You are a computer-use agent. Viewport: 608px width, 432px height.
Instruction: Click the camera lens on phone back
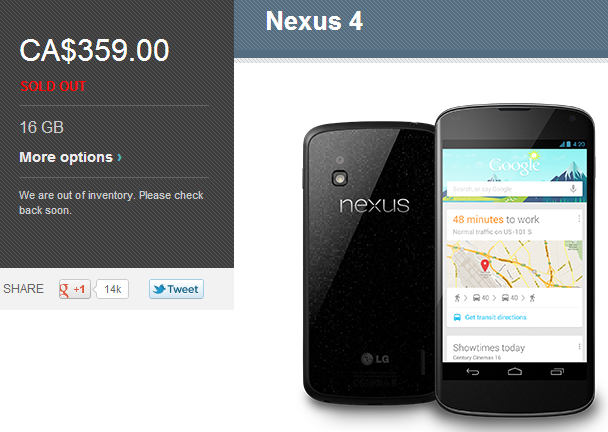(340, 178)
